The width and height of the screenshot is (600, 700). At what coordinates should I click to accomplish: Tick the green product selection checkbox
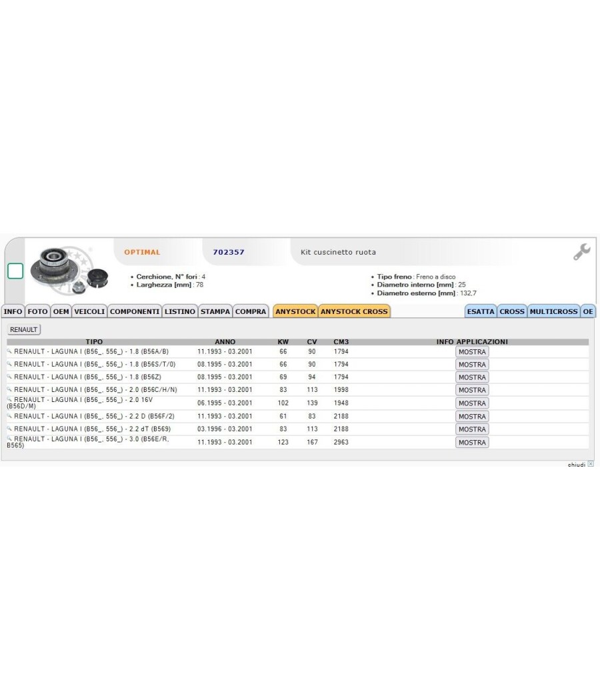coord(15,271)
